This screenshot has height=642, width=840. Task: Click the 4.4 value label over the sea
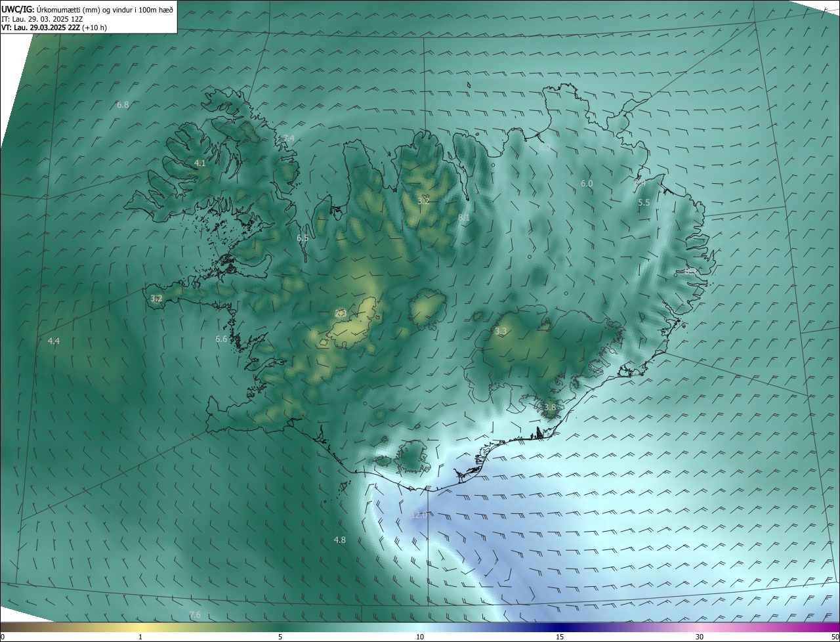[54, 341]
